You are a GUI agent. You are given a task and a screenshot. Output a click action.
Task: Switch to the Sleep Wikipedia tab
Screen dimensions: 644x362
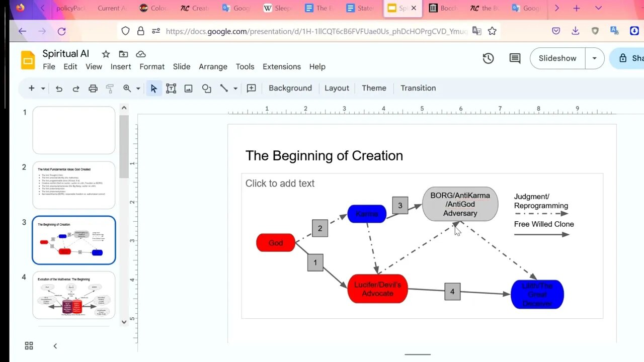277,8
